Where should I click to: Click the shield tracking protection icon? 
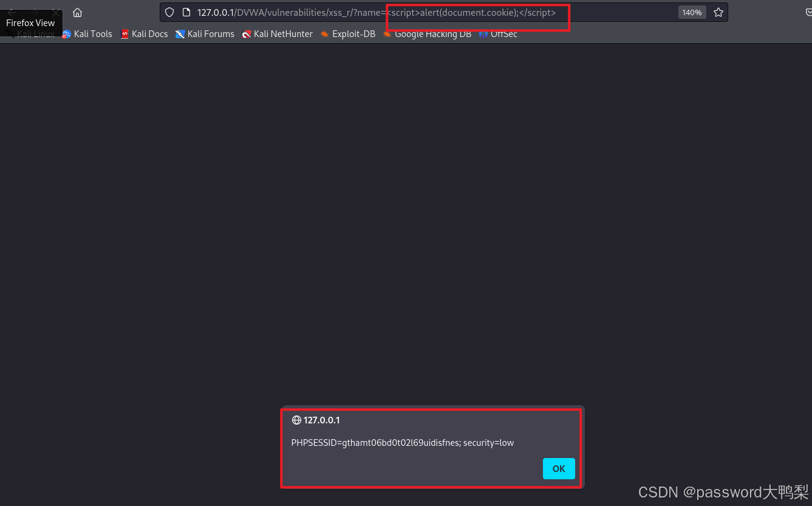(x=170, y=12)
